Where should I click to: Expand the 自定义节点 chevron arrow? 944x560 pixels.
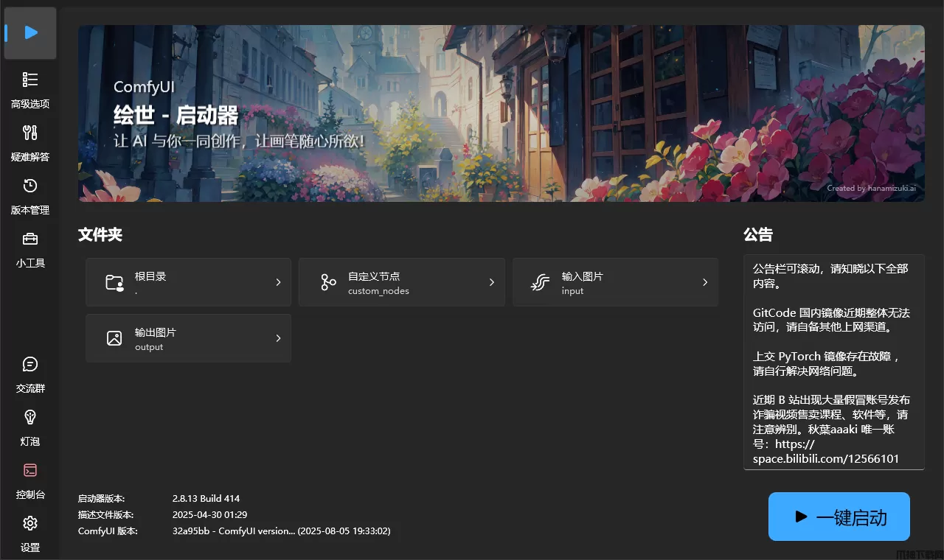(492, 282)
